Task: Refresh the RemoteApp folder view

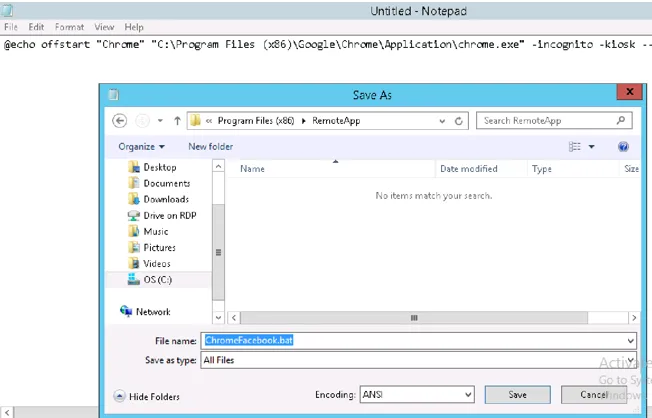Action: (459, 120)
